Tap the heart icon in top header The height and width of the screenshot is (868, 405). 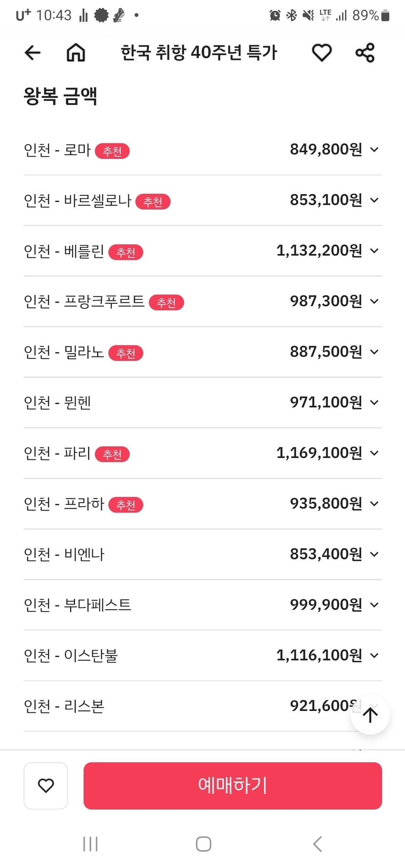[322, 53]
